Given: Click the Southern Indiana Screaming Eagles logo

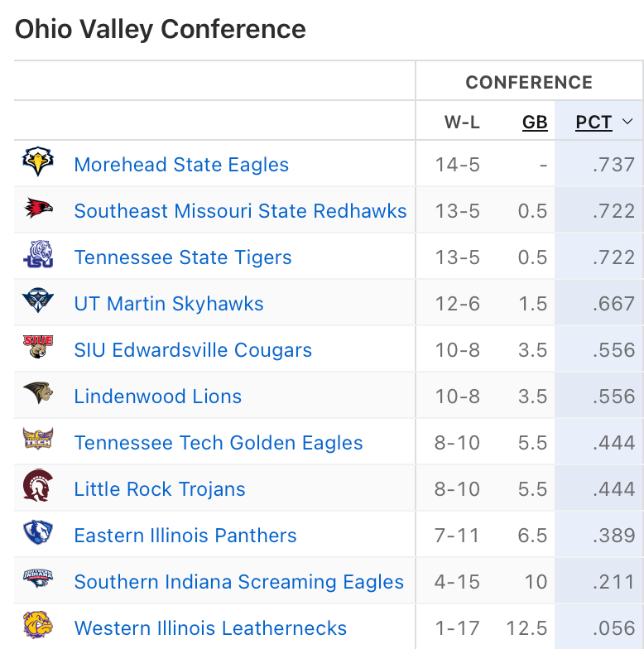Looking at the screenshot, I should pyautogui.click(x=38, y=580).
